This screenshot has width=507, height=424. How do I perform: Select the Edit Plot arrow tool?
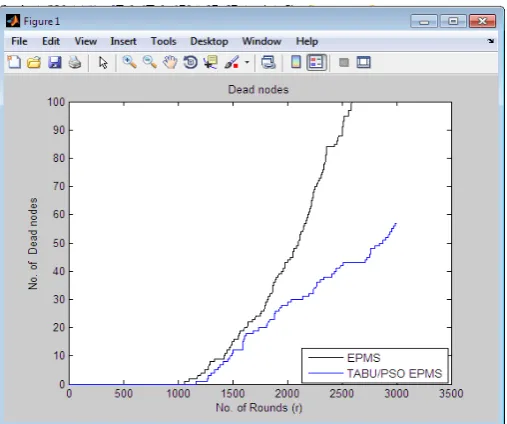pos(103,62)
